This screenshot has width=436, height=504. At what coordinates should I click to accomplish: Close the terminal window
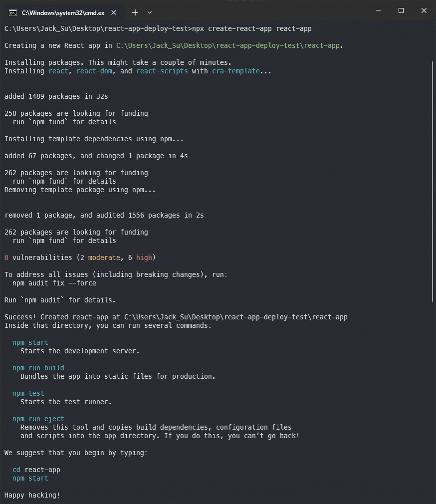424,10
